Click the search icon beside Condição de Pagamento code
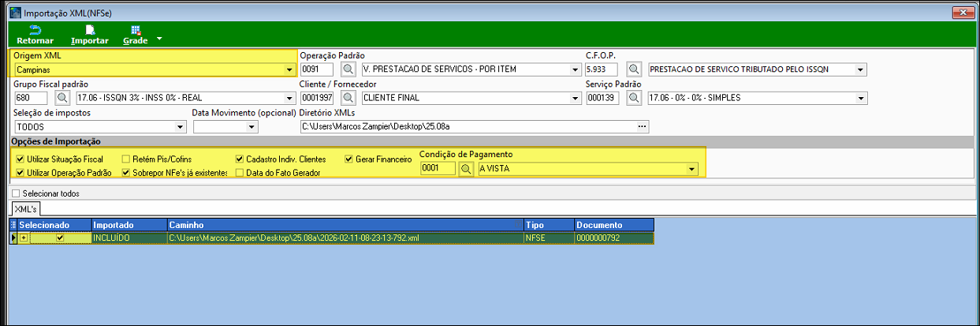 466,169
